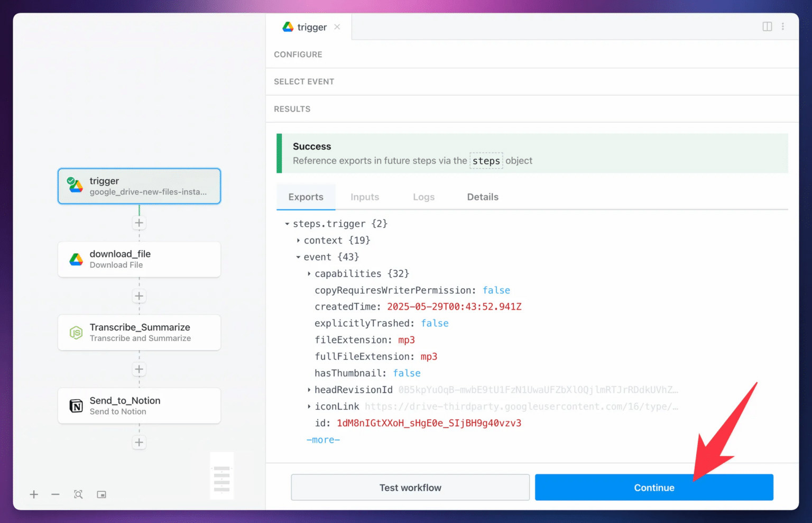Image resolution: width=812 pixels, height=523 pixels.
Task: Select the Node.js icon on Transcribe_Summarize step
Action: 76,333
